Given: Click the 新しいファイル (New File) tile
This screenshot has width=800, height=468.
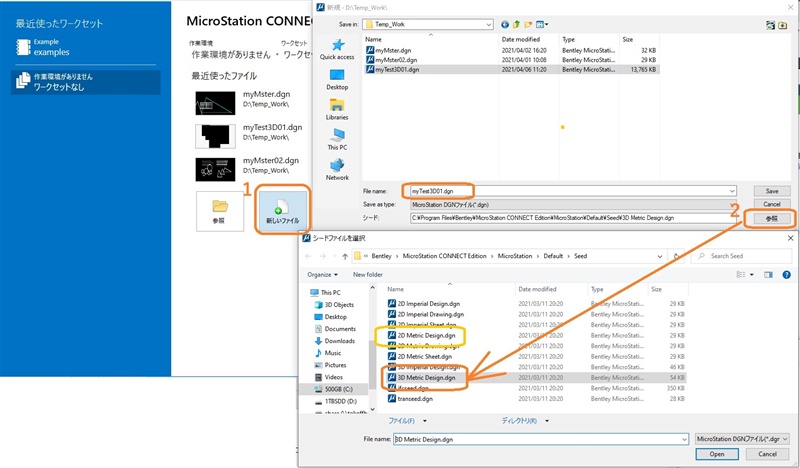Looking at the screenshot, I should tap(283, 210).
